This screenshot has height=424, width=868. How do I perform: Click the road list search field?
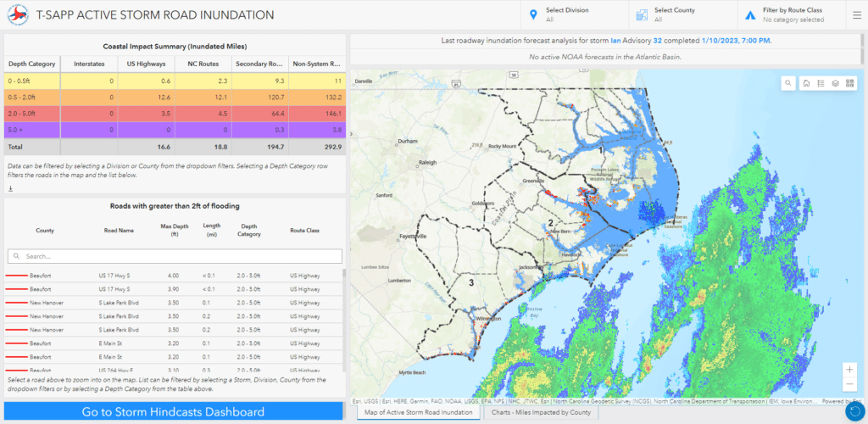coord(174,256)
